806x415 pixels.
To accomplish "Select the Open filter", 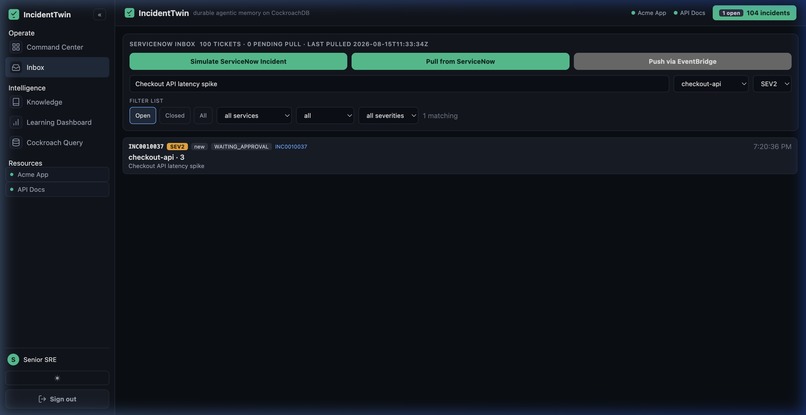I will tap(143, 116).
